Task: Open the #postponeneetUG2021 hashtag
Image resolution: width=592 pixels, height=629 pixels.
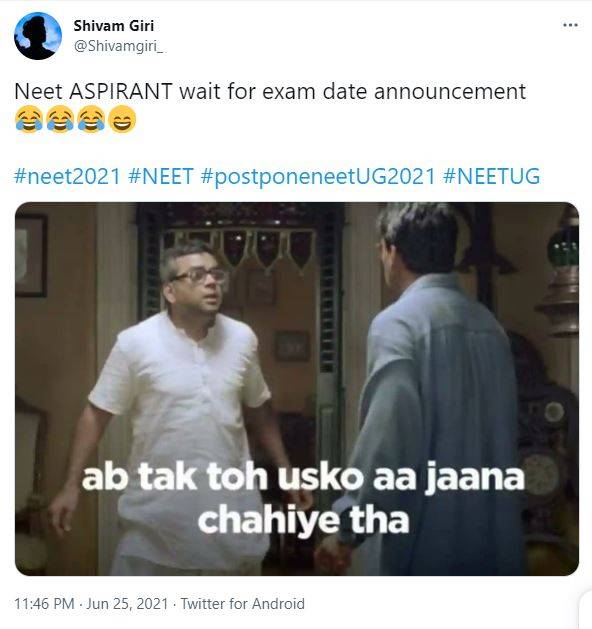Action: point(318,176)
